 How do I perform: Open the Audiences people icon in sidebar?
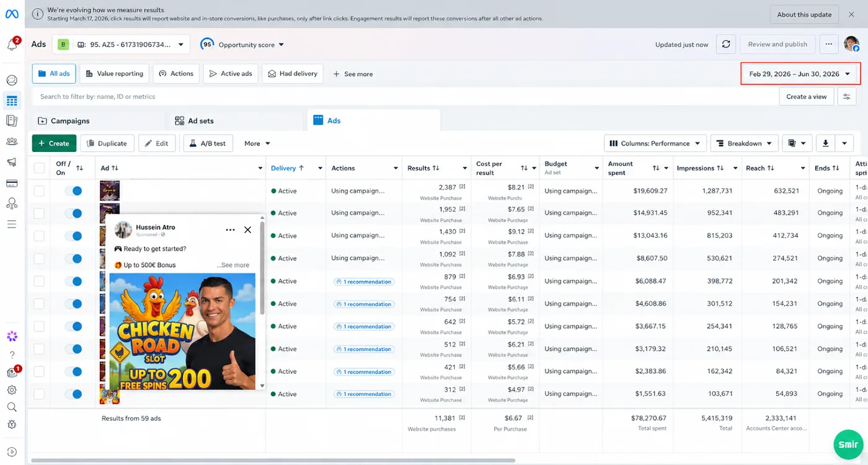pyautogui.click(x=12, y=141)
